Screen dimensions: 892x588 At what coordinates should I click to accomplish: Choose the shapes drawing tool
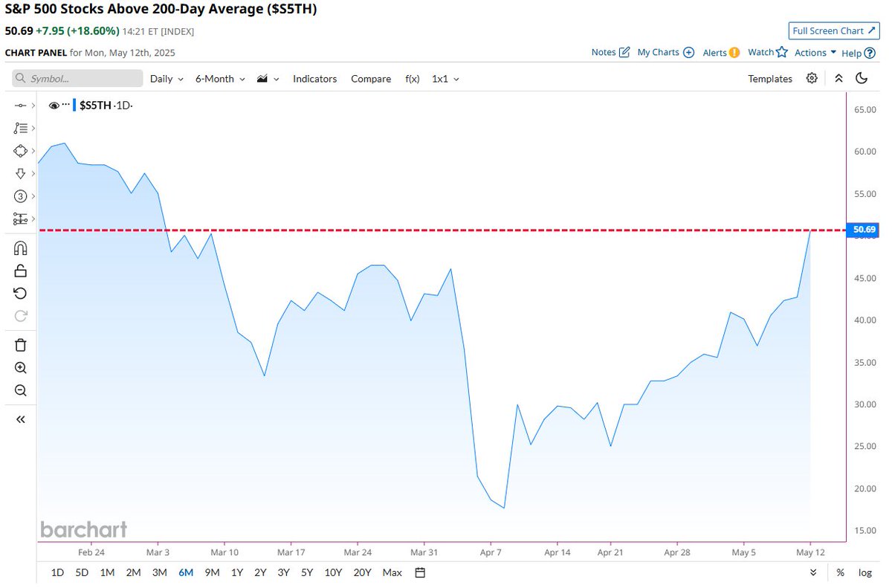tap(20, 151)
